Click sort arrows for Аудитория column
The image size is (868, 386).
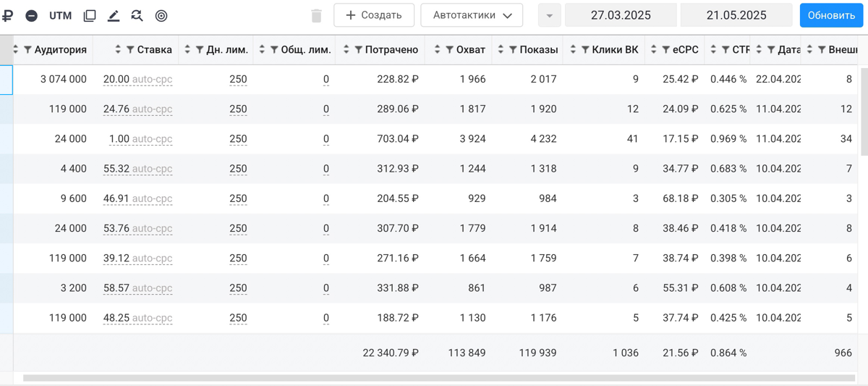[16, 50]
